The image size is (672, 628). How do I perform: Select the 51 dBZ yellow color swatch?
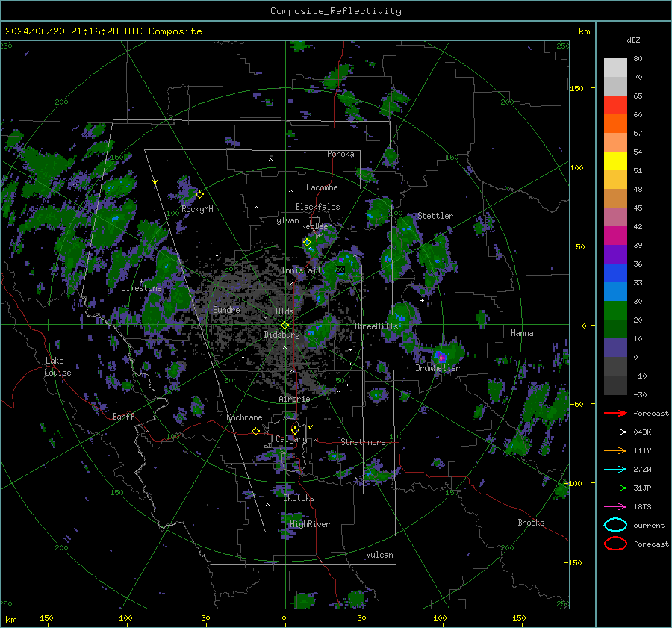pyautogui.click(x=615, y=161)
